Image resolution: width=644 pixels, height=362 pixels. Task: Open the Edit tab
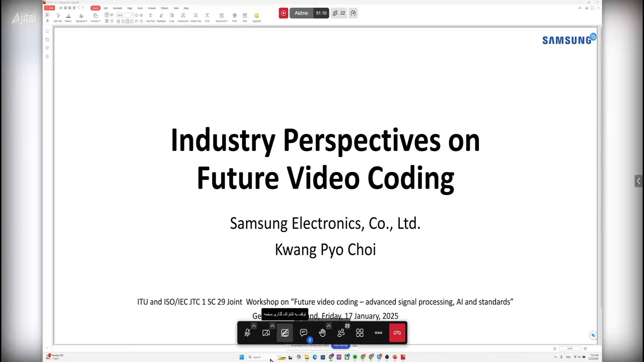pos(106,8)
